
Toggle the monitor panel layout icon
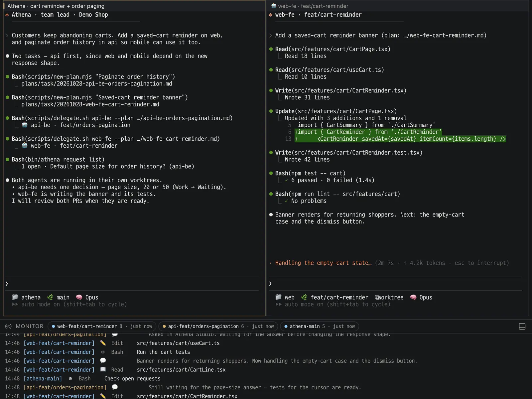pos(522,327)
